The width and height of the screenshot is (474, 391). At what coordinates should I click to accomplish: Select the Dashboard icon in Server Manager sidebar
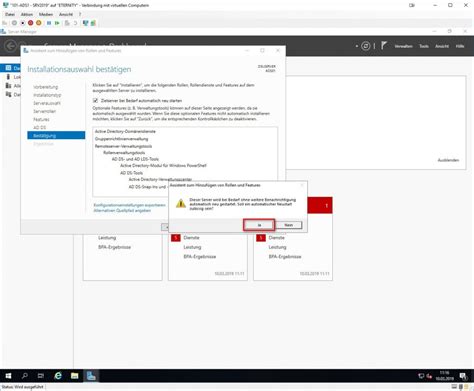[8, 68]
